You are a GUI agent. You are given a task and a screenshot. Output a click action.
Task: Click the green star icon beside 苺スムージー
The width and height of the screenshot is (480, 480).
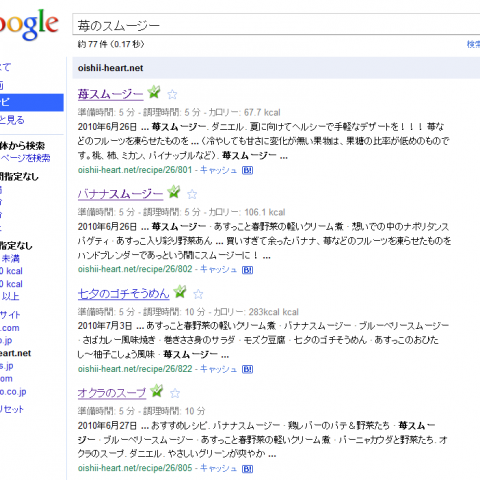154,92
